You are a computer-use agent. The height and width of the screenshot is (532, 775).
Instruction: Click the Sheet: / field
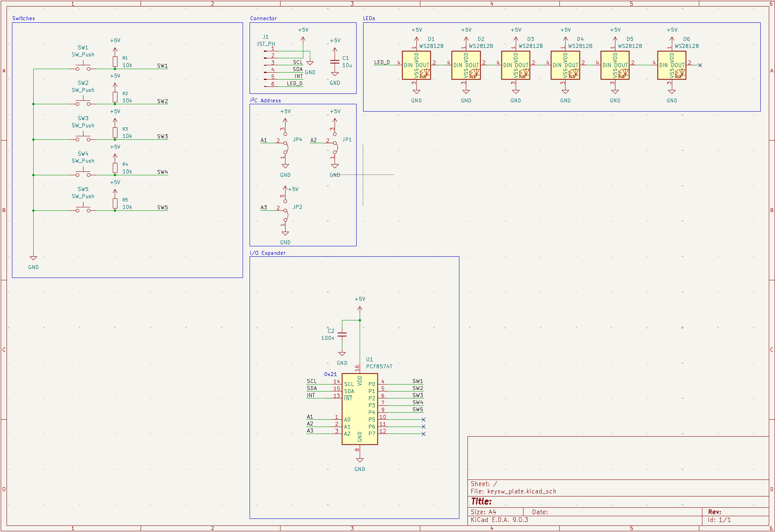tap(484, 484)
